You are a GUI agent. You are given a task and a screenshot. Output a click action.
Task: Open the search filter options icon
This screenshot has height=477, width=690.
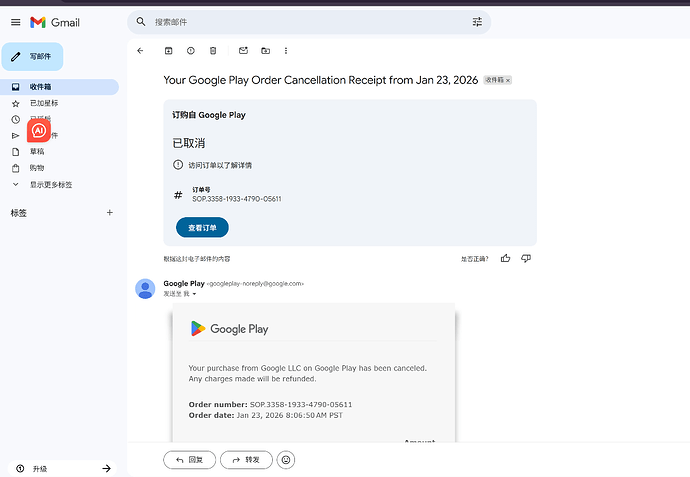pyautogui.click(x=477, y=22)
